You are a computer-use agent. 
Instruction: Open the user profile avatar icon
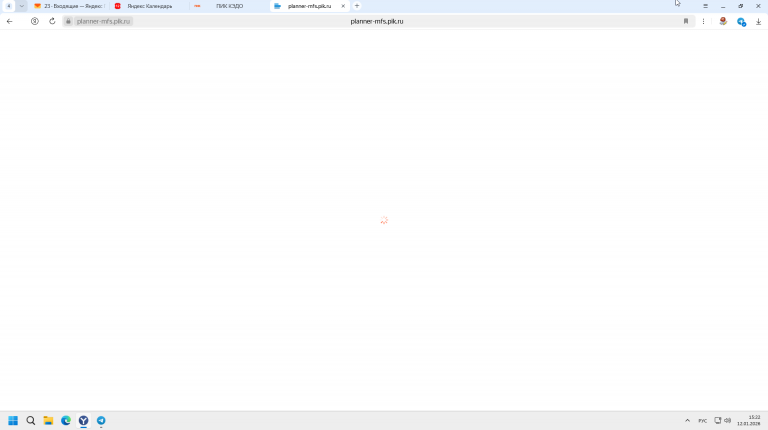[723, 22]
